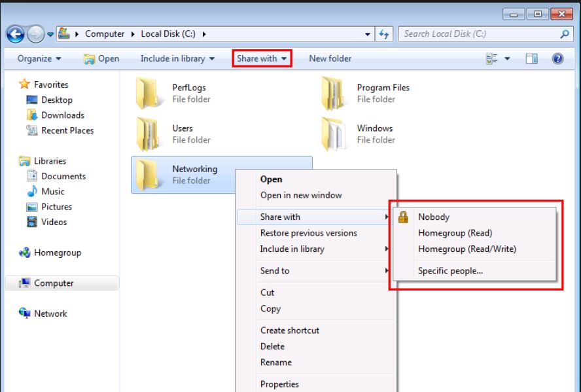
Task: Click Open in the toolbar
Action: coord(101,58)
